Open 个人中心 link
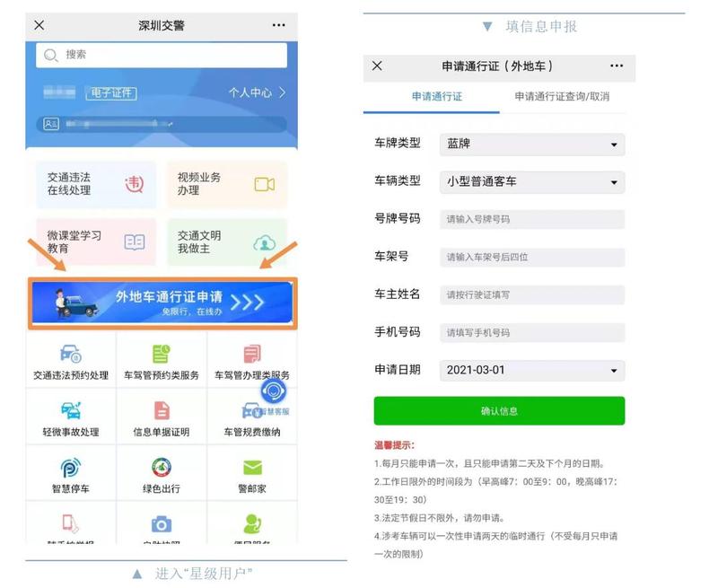The height and width of the screenshot is (588, 718). (x=257, y=92)
